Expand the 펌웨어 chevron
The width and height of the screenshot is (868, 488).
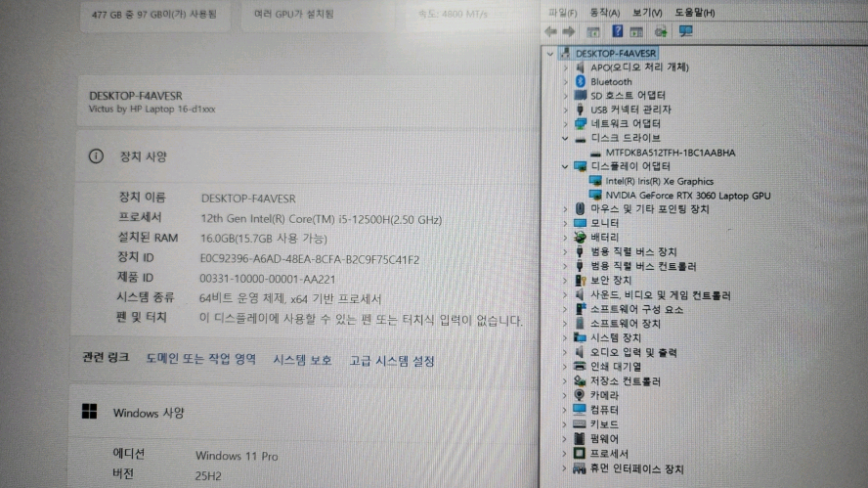coord(565,439)
